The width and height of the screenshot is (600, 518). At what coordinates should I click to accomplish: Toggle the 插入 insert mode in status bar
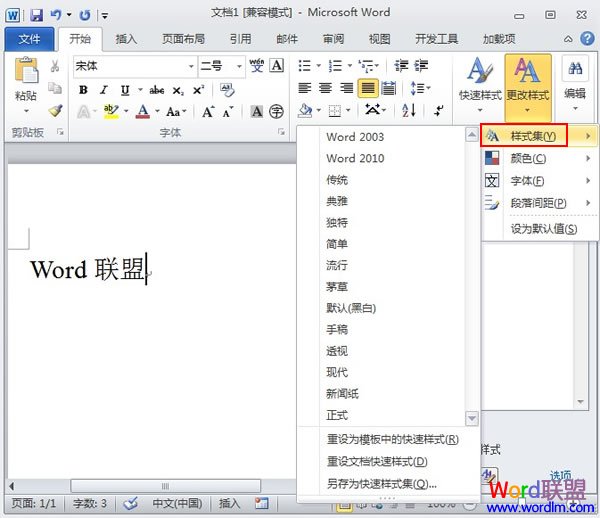coord(230,503)
